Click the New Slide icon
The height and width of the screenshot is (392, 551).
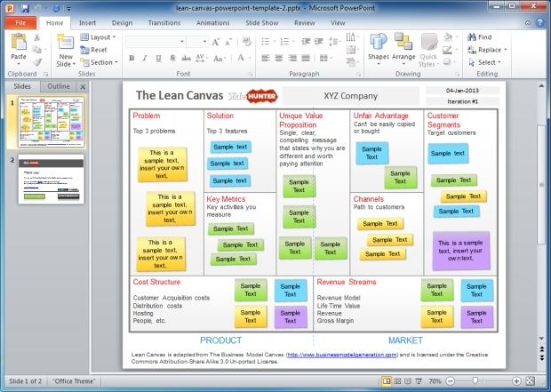66,43
